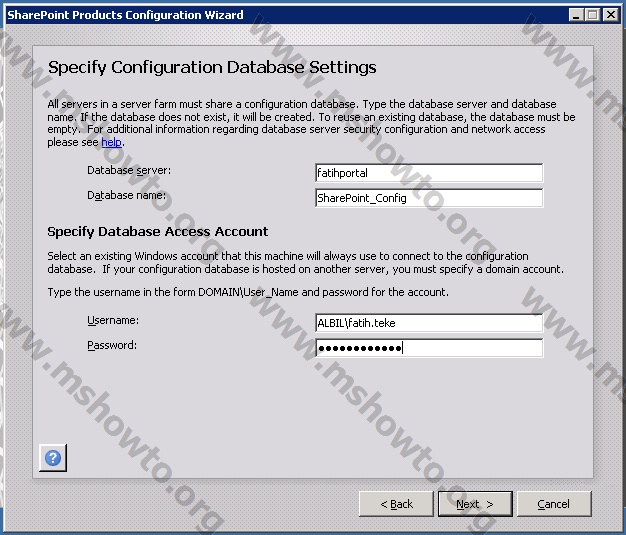Viewport: 626px width, 535px height.
Task: Click the Password field
Action: 429,348
